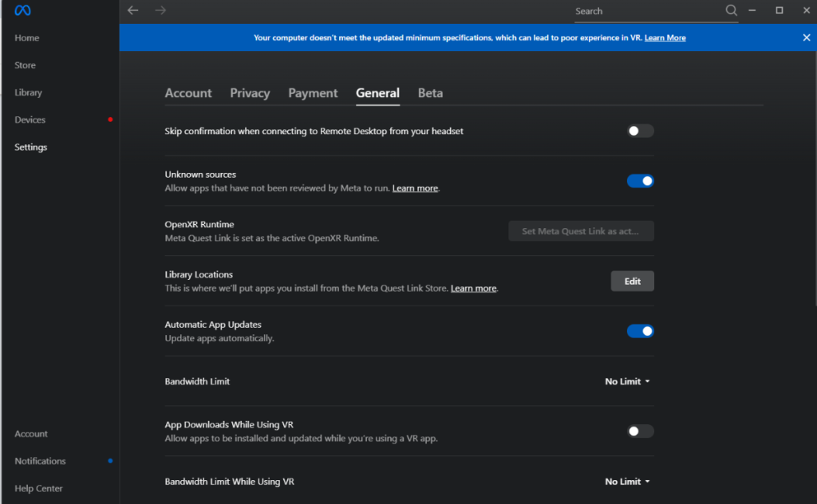
Task: Enable App Downloads While Using VR
Action: coord(640,431)
